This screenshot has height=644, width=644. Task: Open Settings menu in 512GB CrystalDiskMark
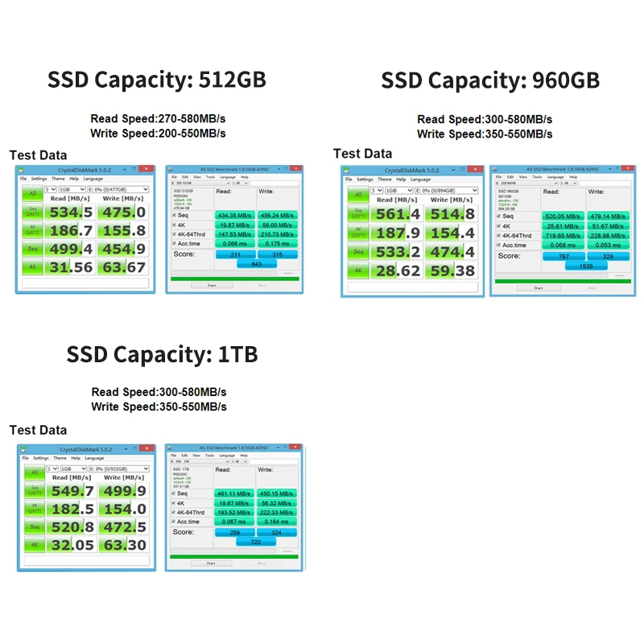[x=39, y=179]
